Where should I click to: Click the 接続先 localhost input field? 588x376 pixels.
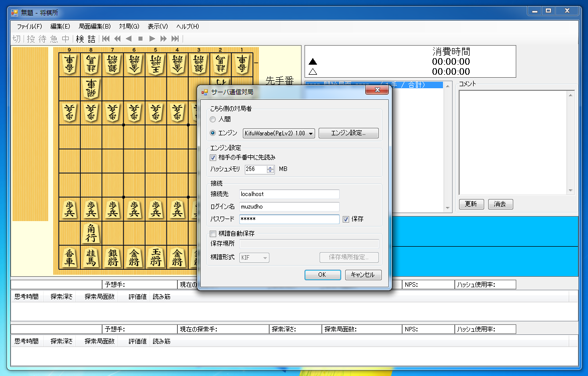pyautogui.click(x=289, y=194)
